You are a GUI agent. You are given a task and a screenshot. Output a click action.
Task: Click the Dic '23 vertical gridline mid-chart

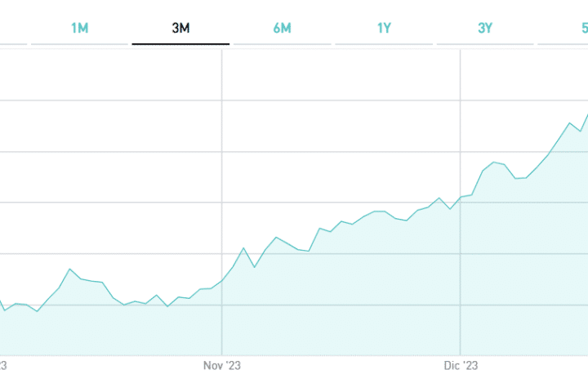coord(461,122)
